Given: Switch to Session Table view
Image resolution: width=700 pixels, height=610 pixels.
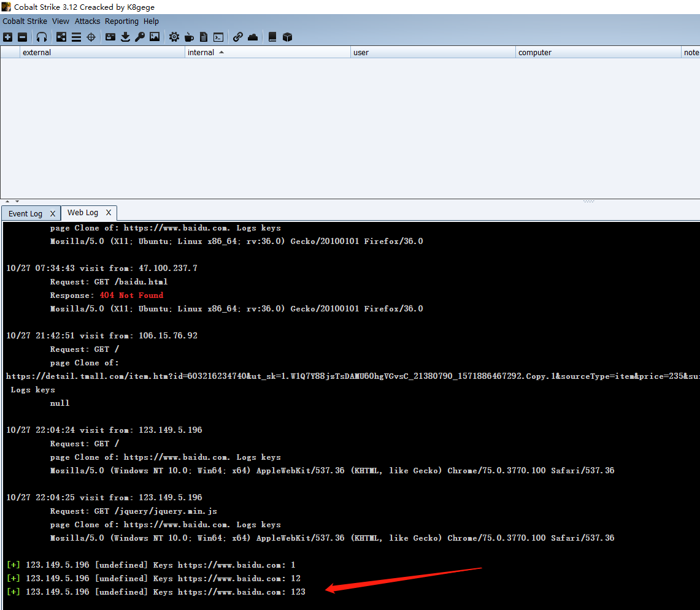Looking at the screenshot, I should (76, 37).
